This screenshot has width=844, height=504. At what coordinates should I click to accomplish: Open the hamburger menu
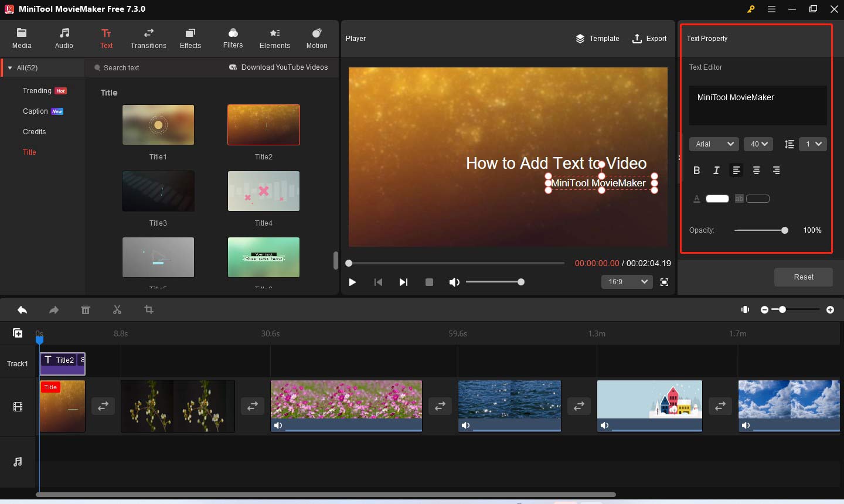coord(771,9)
